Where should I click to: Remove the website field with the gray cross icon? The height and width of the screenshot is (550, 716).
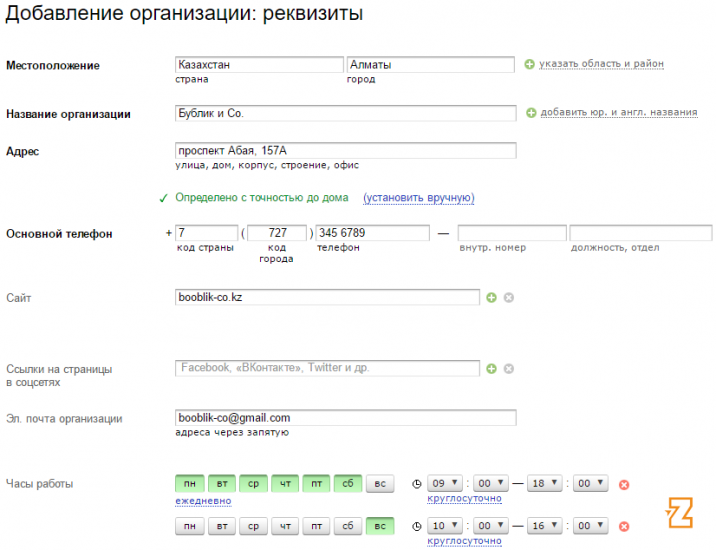point(509,298)
